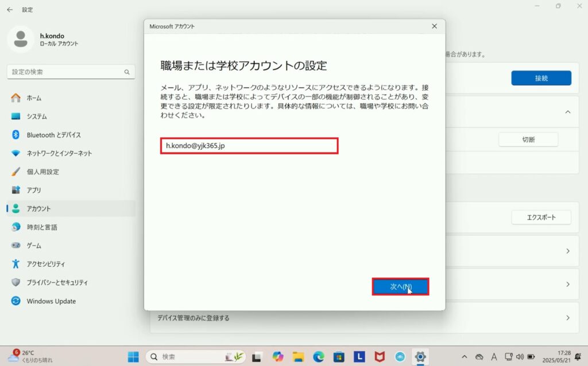The image size is (588, 366).
Task: Collapse the expanded account section chevron
Action: pos(568,112)
